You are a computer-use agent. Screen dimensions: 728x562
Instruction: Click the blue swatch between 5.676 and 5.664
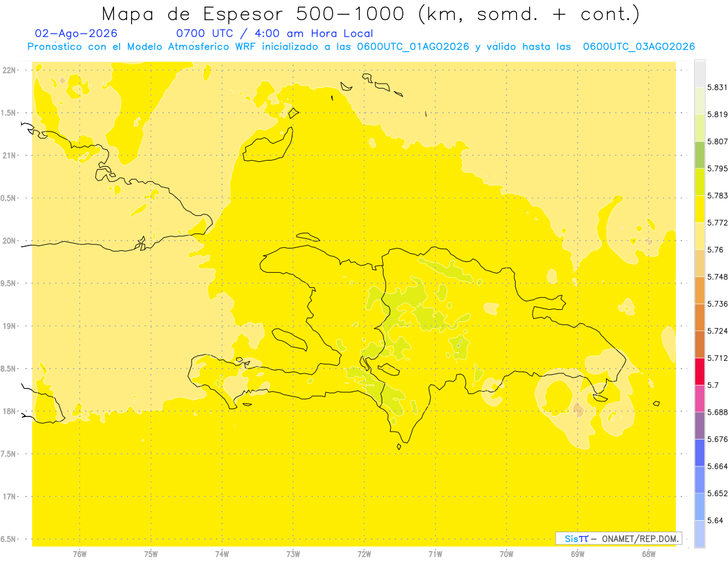(x=699, y=452)
